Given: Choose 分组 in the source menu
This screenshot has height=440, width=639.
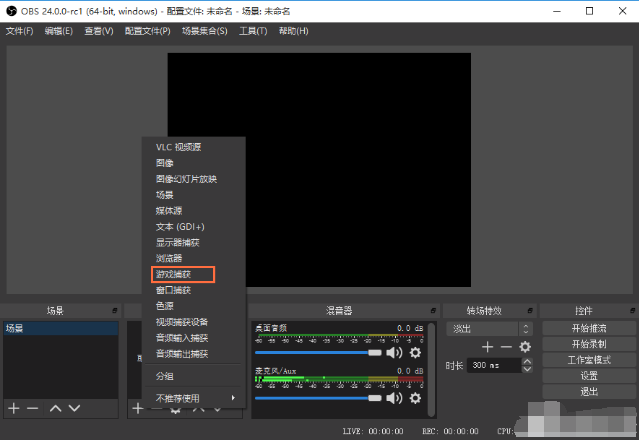Looking at the screenshot, I should tap(165, 376).
